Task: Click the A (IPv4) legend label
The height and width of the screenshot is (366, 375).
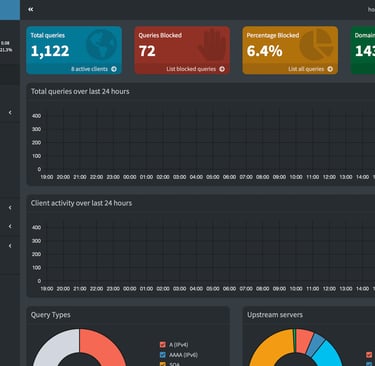Action: [179, 345]
